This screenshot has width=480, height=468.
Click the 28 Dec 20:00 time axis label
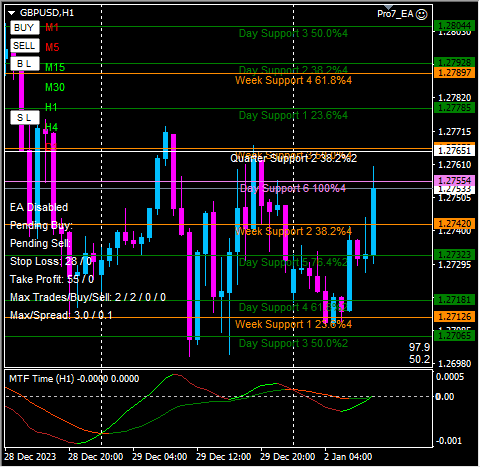click(x=95, y=457)
